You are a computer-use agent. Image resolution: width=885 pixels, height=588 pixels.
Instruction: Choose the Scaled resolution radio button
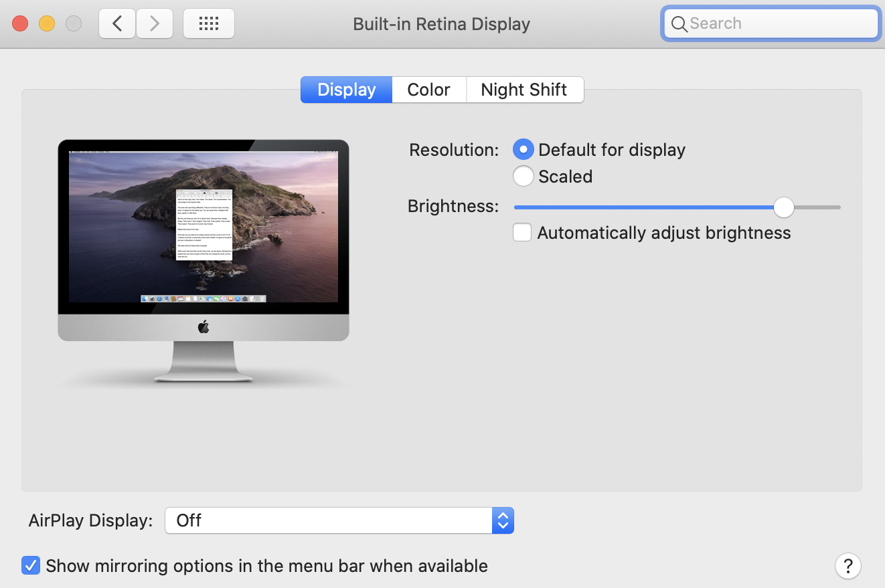524,177
